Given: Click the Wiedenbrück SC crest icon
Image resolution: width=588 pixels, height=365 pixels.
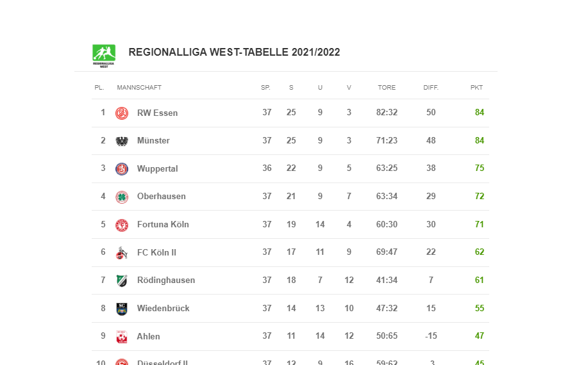Looking at the screenshot, I should (x=122, y=309).
